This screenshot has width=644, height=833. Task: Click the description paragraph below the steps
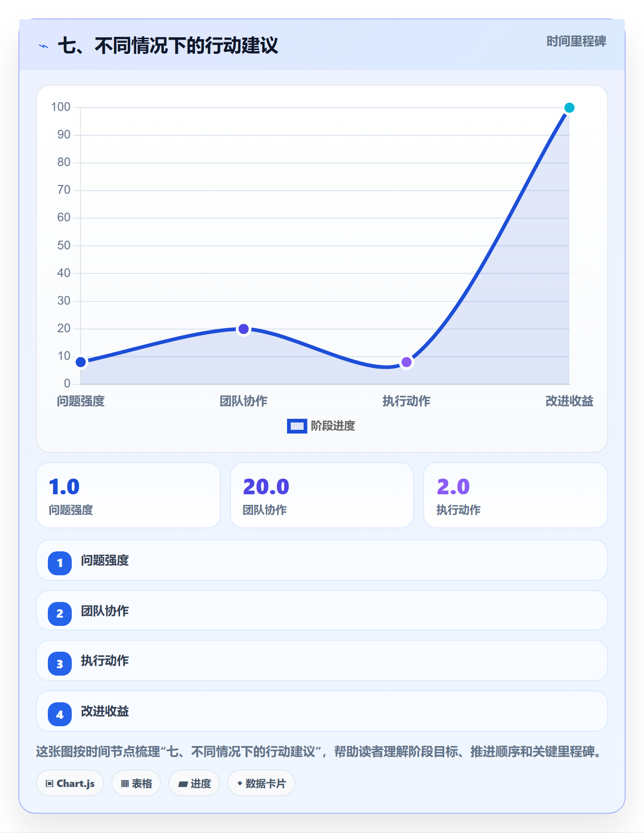(x=320, y=752)
